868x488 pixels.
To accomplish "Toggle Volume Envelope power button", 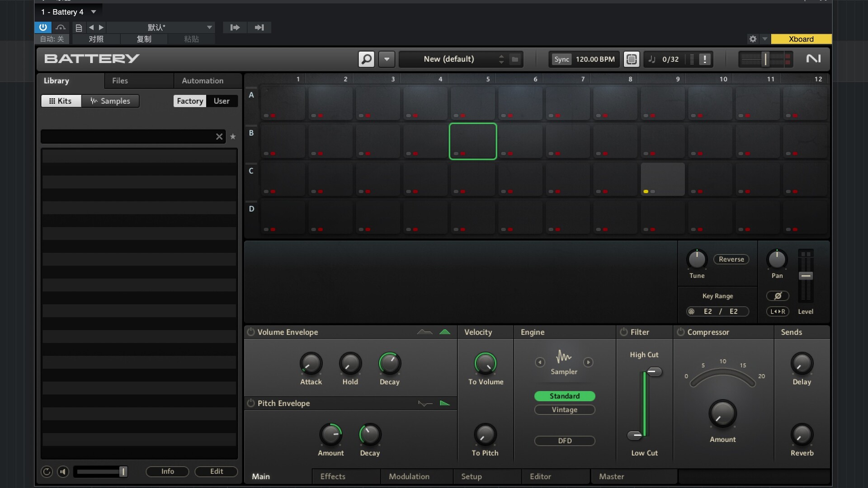I will click(251, 332).
